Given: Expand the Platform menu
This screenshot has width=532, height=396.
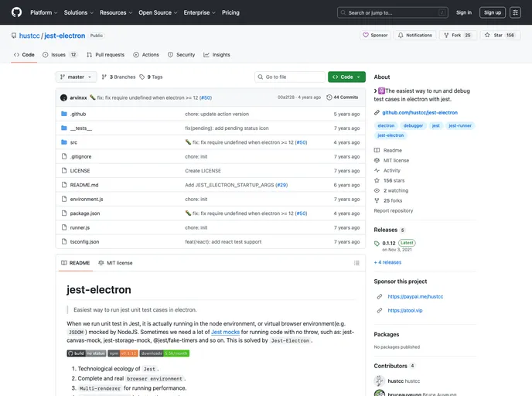Looking at the screenshot, I should [x=44, y=12].
